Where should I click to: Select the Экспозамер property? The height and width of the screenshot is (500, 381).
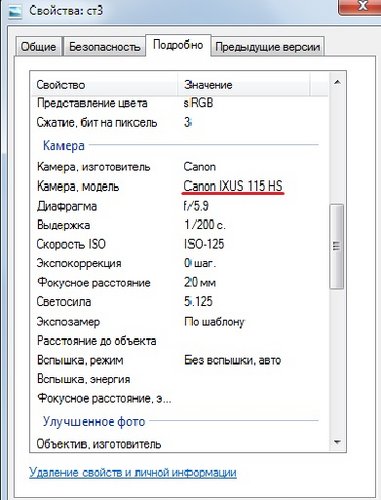pyautogui.click(x=68, y=322)
